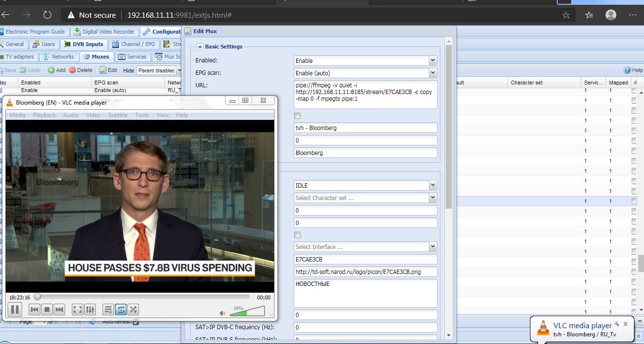Add page to favorites star
Image resolution: width=644 pixels, height=344 pixels.
566,15
